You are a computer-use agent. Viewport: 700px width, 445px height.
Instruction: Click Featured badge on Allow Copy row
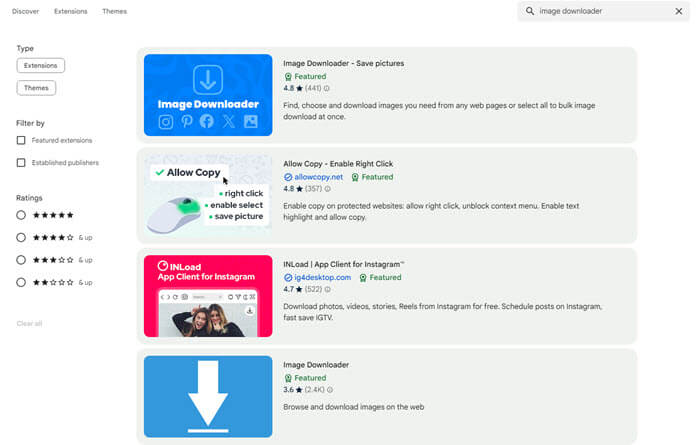coord(372,177)
